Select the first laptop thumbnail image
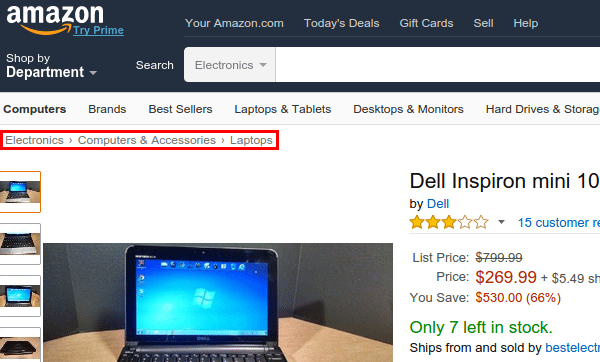 20,192
